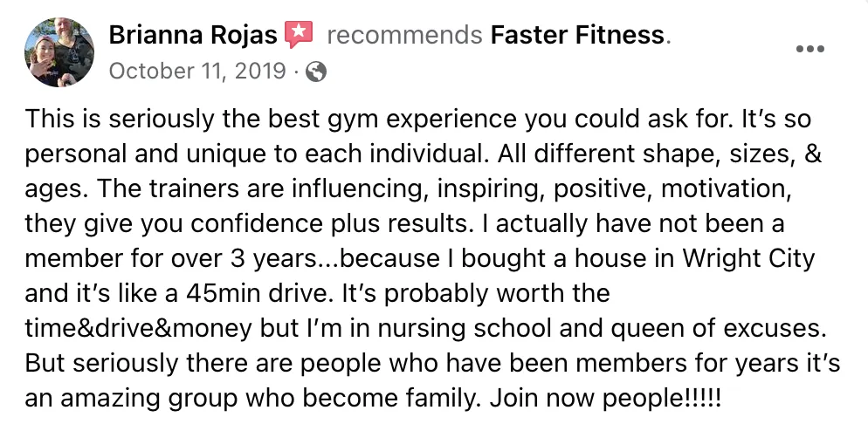The width and height of the screenshot is (868, 424).
Task: Open the three-dot post options menu
Action: 809,49
